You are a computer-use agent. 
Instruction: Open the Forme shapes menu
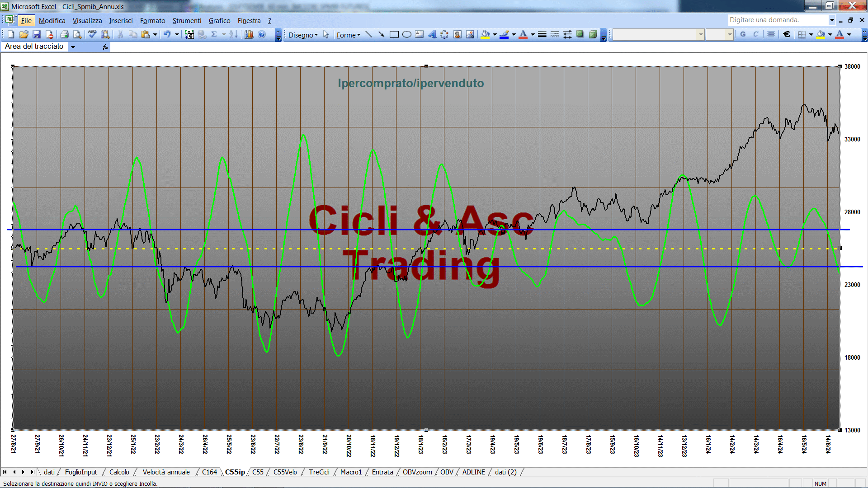tap(348, 35)
